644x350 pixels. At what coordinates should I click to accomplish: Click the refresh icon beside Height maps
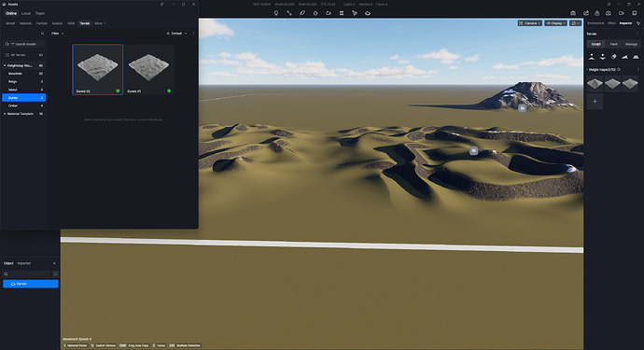click(619, 69)
